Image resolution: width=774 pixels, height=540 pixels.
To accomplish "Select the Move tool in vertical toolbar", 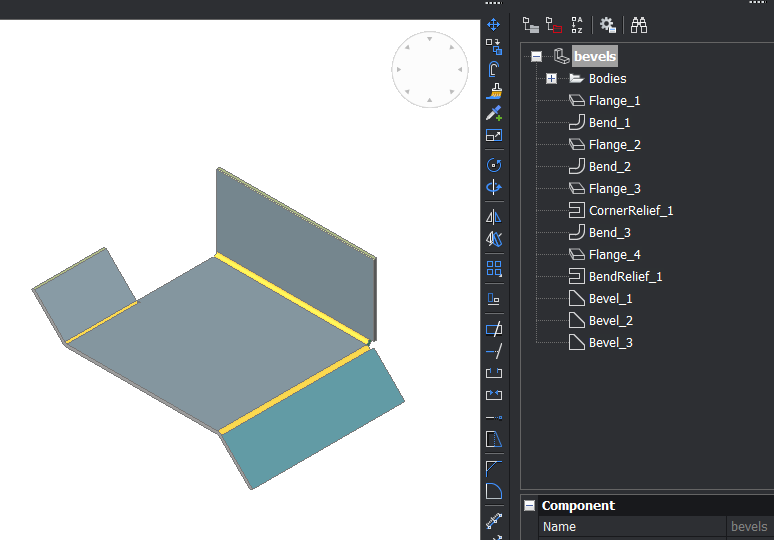I will pos(493,24).
